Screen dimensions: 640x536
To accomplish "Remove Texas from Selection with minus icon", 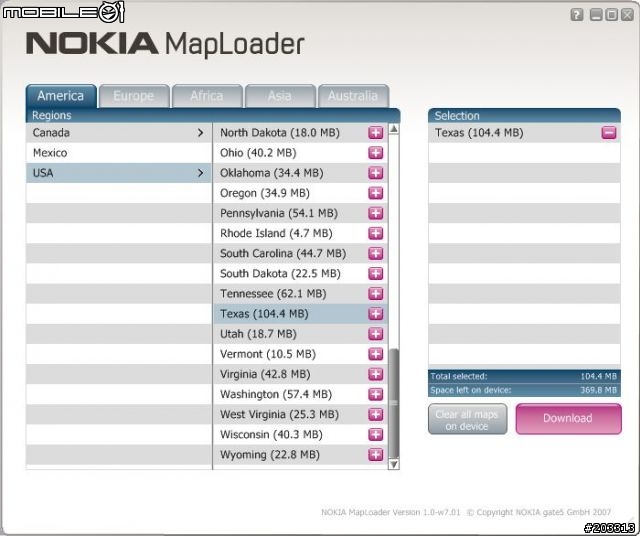I will click(x=609, y=133).
